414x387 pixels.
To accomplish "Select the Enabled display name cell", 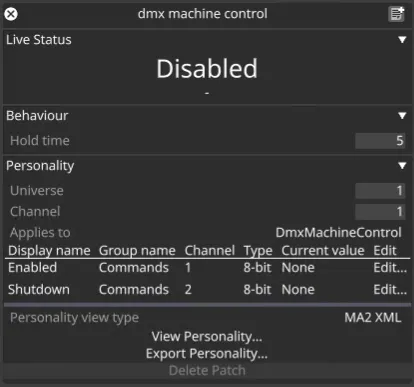I will tap(32, 268).
